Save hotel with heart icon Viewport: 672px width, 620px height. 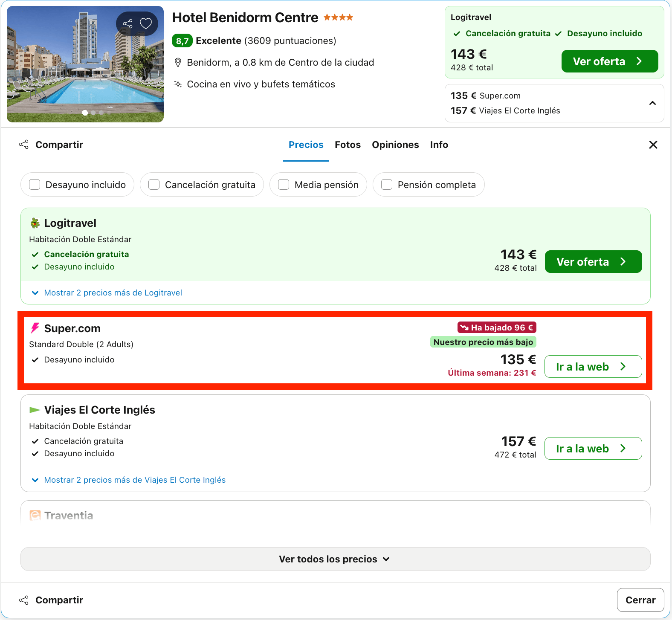[146, 23]
